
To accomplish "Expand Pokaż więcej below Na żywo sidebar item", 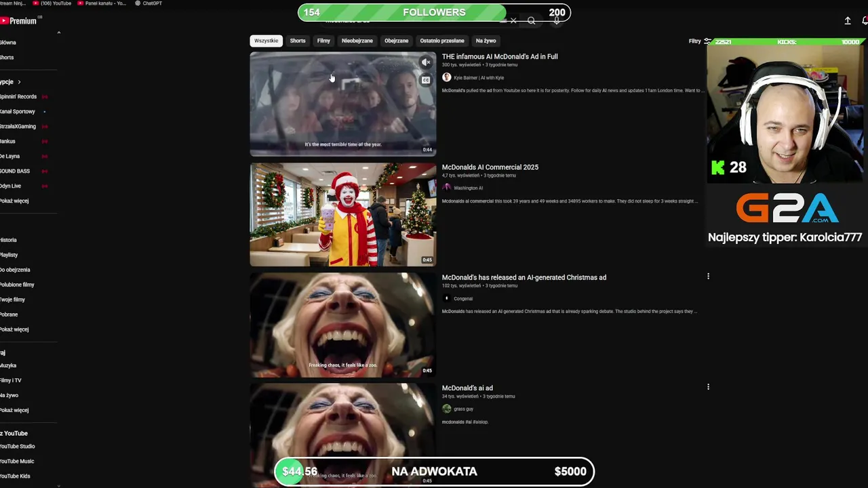I will (x=14, y=410).
